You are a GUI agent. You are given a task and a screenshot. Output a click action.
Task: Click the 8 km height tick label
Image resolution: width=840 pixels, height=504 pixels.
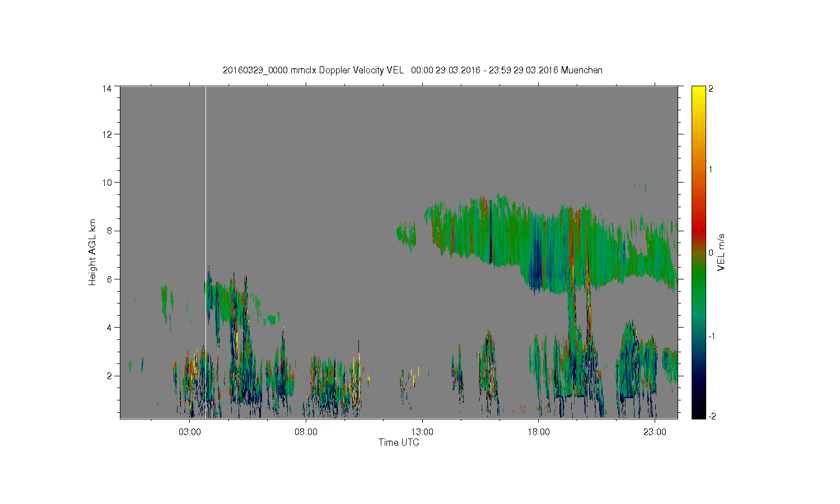(x=109, y=231)
